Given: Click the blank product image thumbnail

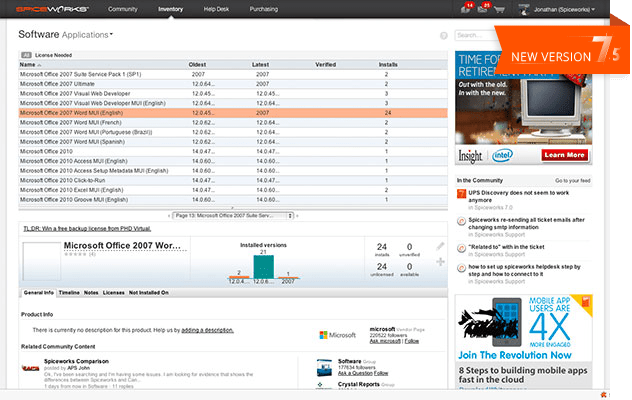Looking at the screenshot, I should point(42,261).
